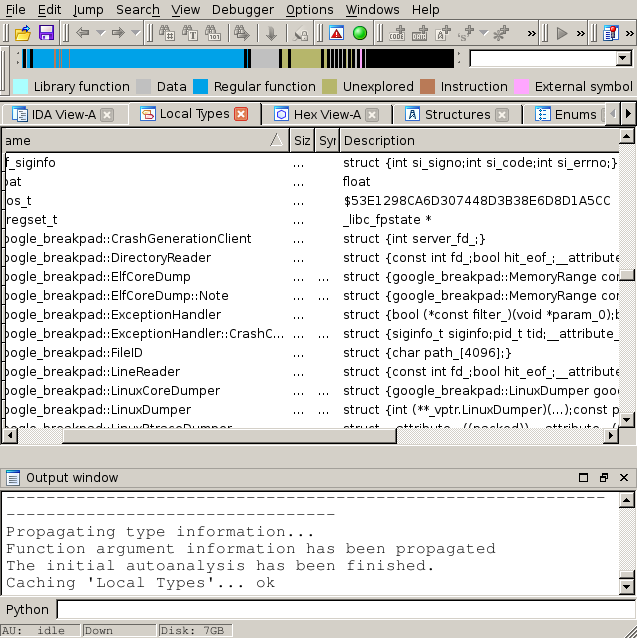Click the Open file folder icon
Viewport: 637px width, 638px height.
point(23,33)
